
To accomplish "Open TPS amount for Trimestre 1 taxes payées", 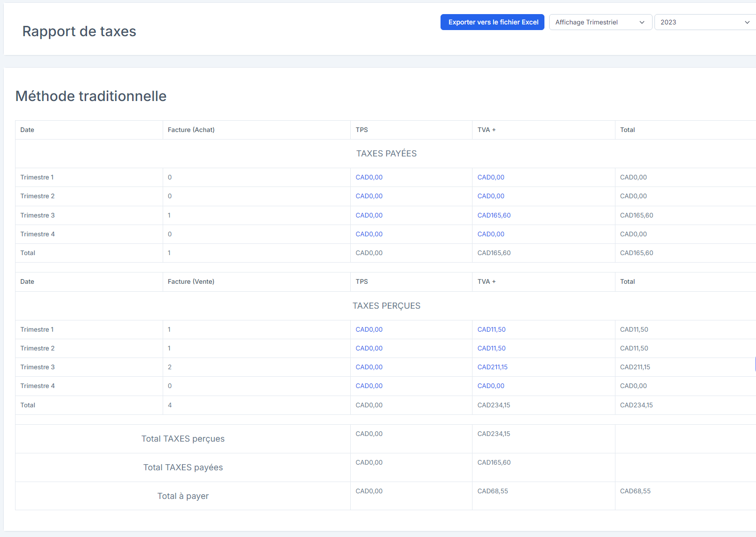I will tap(369, 177).
